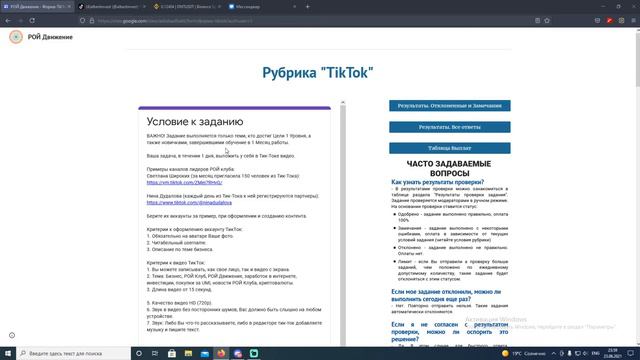Open the vm.tiktok.com link for Светлана Широких
Viewport: 640px width, 360px height.
(x=184, y=182)
